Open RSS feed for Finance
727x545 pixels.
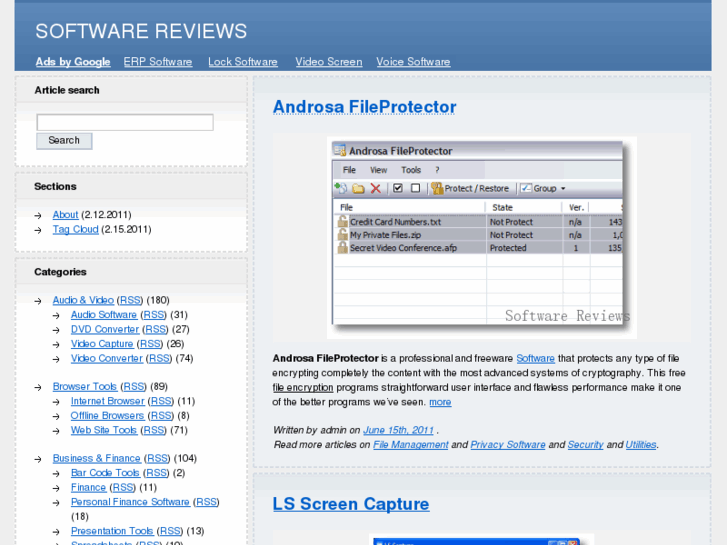tap(123, 487)
